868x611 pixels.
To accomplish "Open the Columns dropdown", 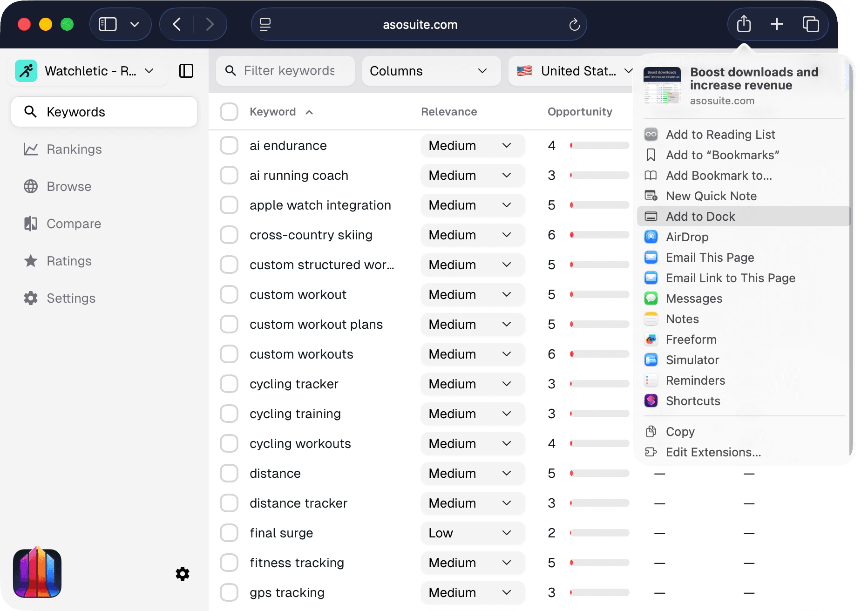I will tap(431, 71).
